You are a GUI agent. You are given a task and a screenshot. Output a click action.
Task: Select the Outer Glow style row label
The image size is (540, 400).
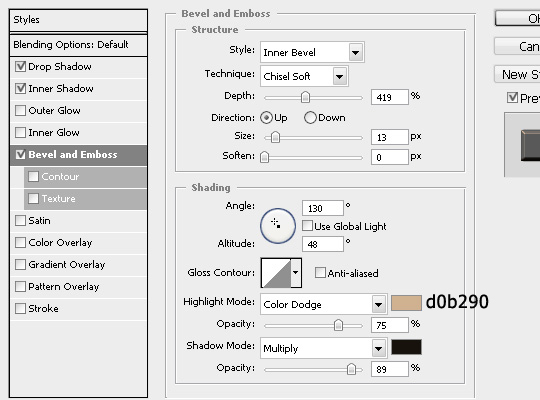[x=54, y=111]
